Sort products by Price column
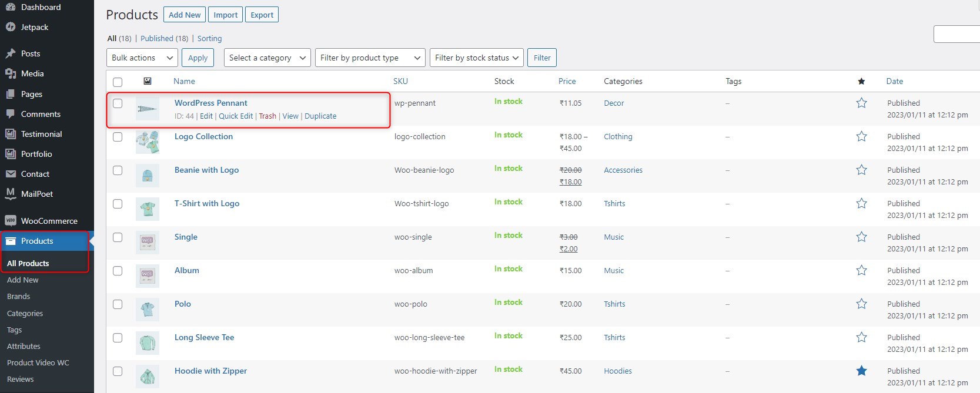 [567, 81]
